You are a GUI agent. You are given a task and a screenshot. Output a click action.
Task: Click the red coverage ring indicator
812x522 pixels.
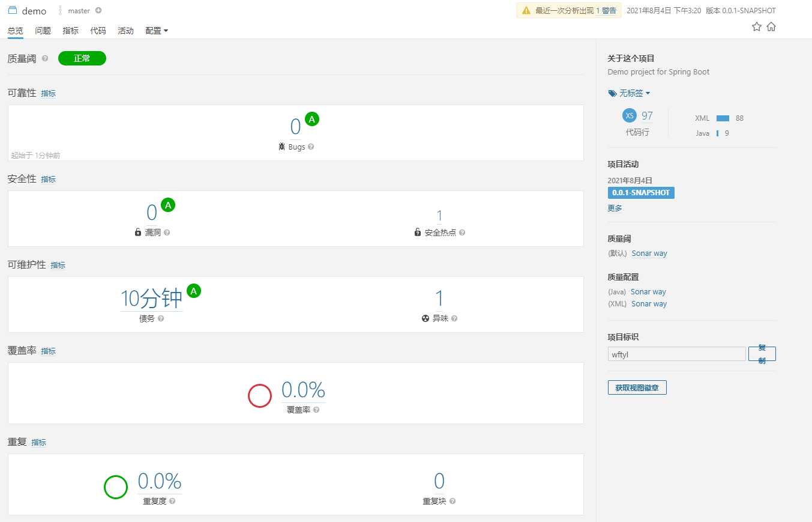259,395
